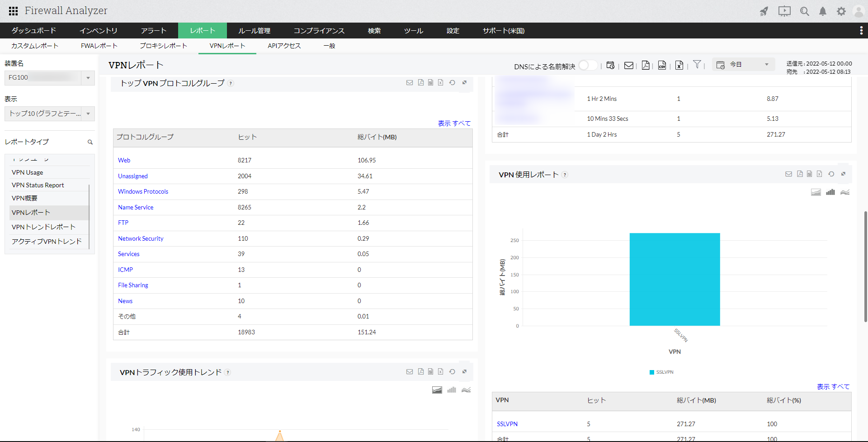Toggle the SSLVPN legend entry in chart
Image resolution: width=868 pixels, height=442 pixels.
click(x=661, y=372)
